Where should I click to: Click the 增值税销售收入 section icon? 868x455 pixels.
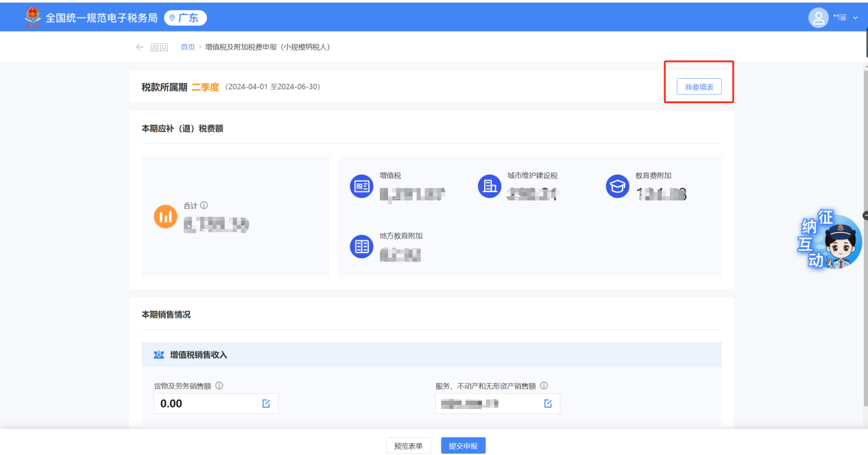click(x=159, y=355)
